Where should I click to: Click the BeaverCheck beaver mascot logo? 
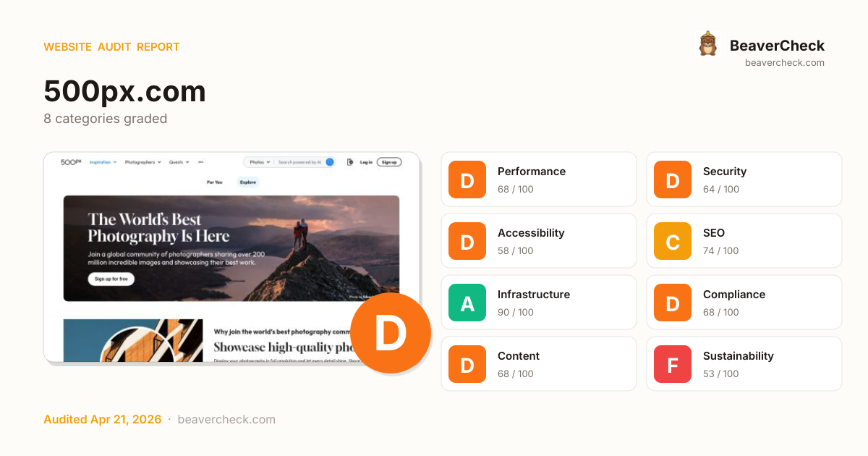707,44
